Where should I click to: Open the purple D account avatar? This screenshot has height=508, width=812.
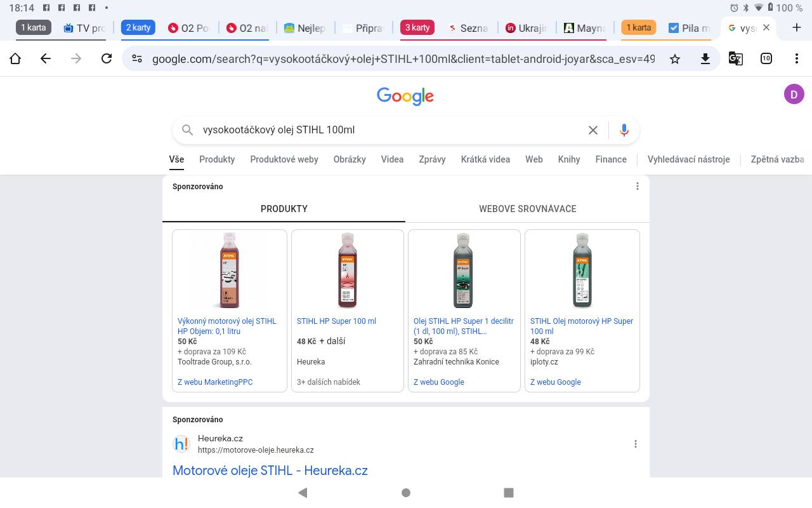point(794,94)
